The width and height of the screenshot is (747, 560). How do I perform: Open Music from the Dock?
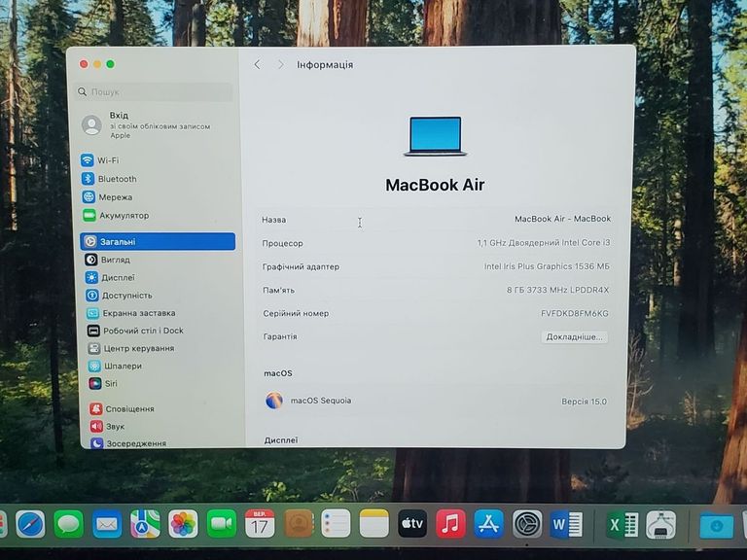click(x=450, y=524)
